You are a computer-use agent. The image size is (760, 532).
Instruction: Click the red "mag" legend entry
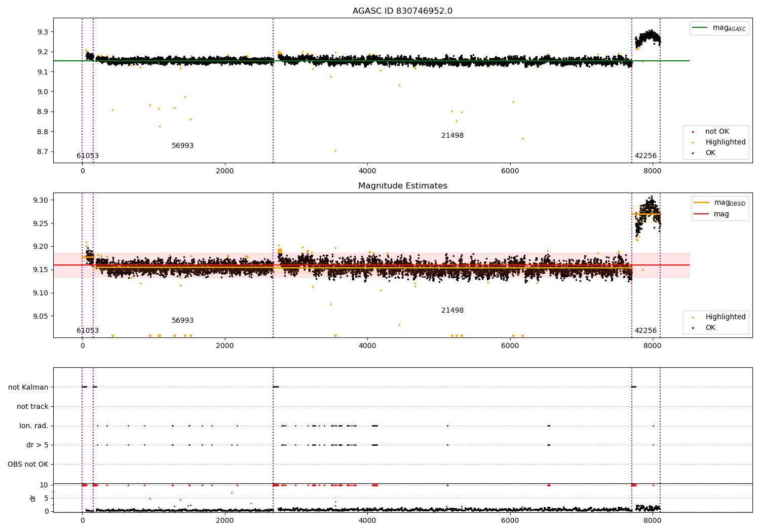[712, 214]
